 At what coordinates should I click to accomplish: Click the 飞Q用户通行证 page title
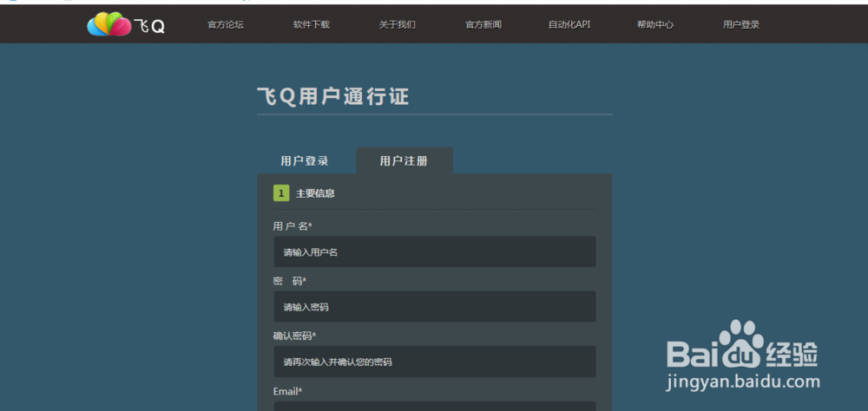(x=333, y=97)
